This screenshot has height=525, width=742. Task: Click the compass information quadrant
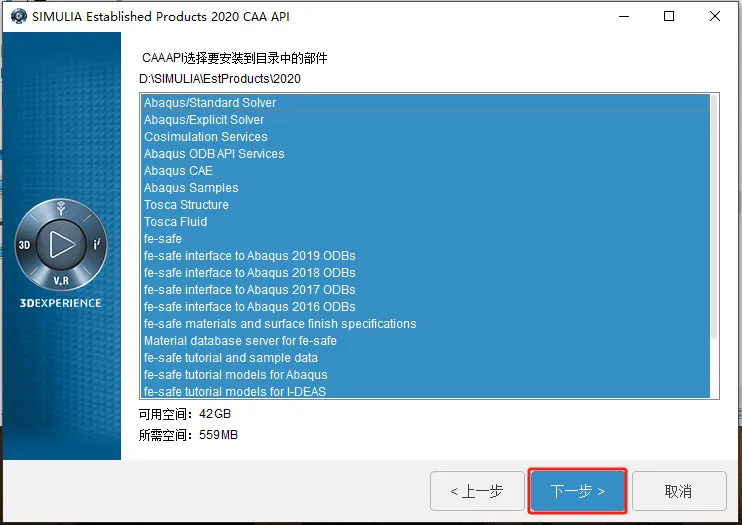tap(97, 244)
